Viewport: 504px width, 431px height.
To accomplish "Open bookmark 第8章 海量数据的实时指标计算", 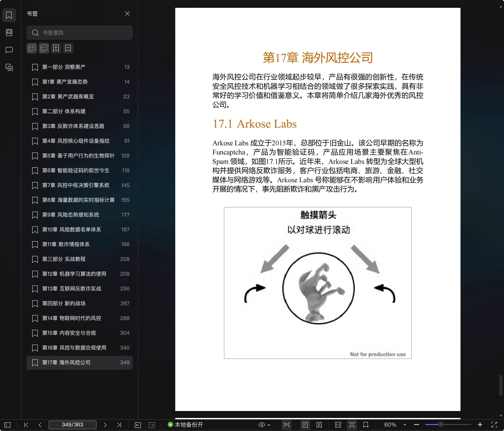I will point(80,200).
